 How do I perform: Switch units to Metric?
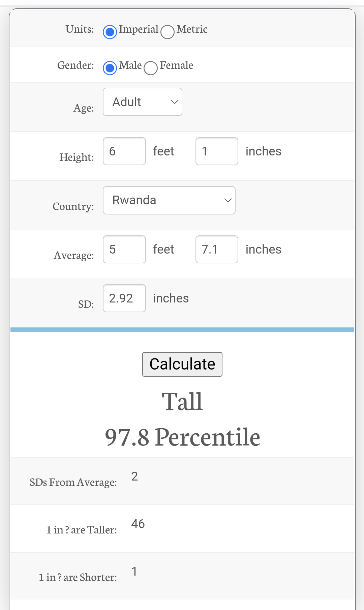point(168,32)
